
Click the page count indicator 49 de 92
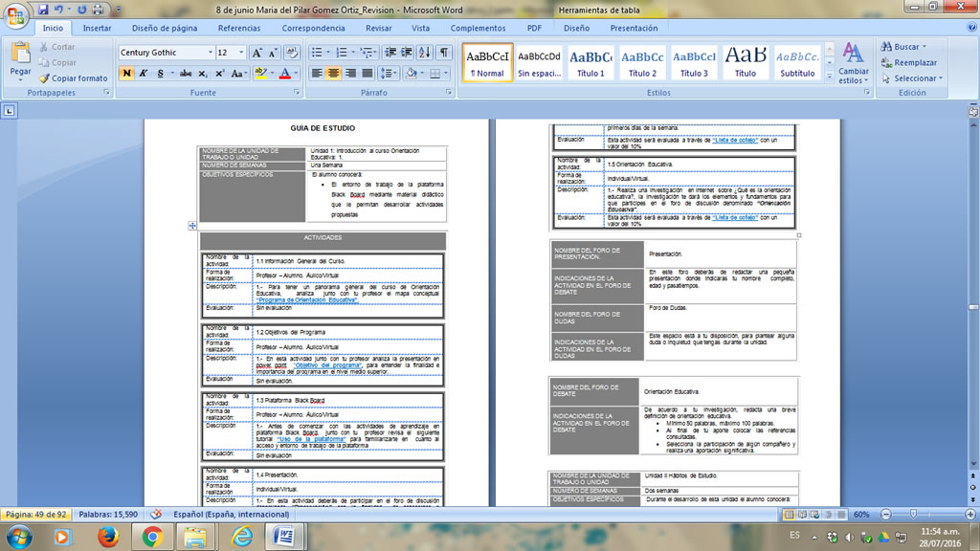tap(37, 514)
